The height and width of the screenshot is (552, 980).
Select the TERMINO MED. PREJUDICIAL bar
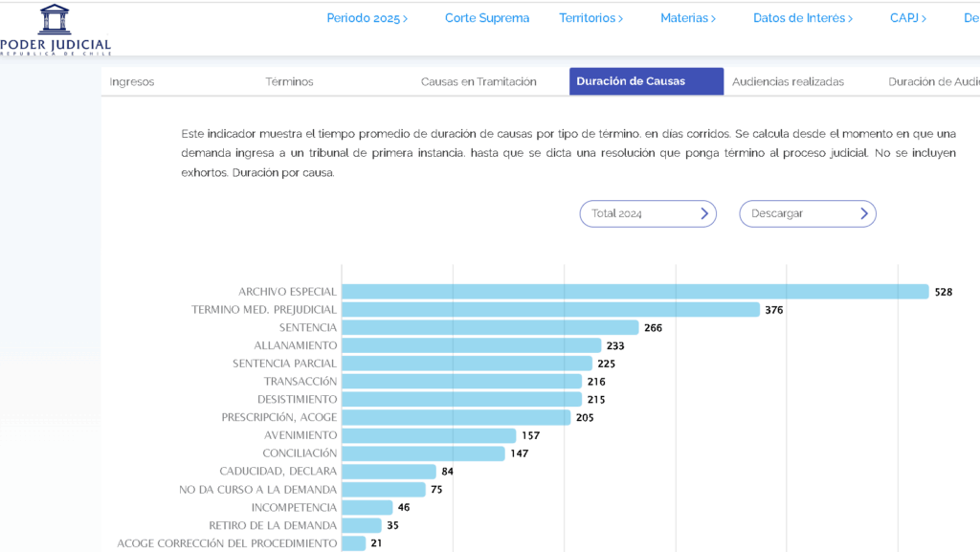(x=550, y=310)
